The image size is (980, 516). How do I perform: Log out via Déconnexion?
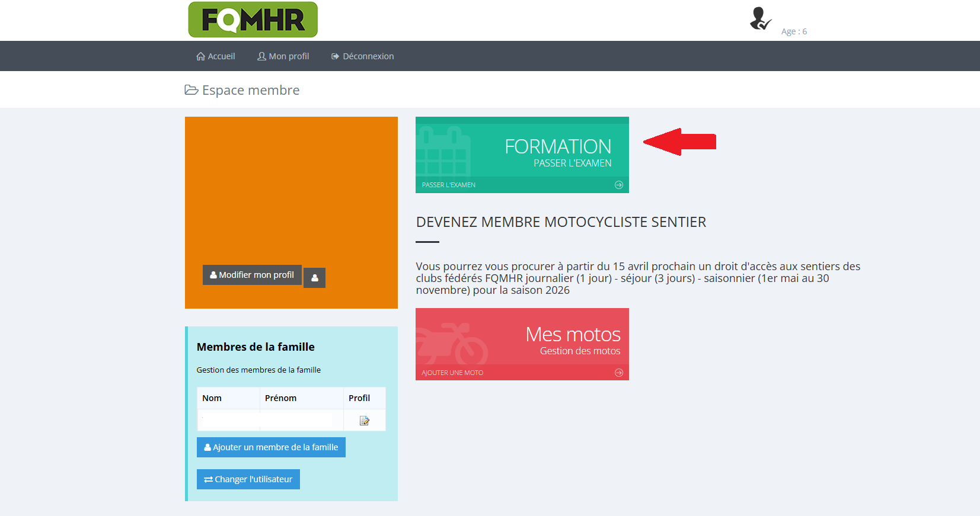[x=362, y=56]
